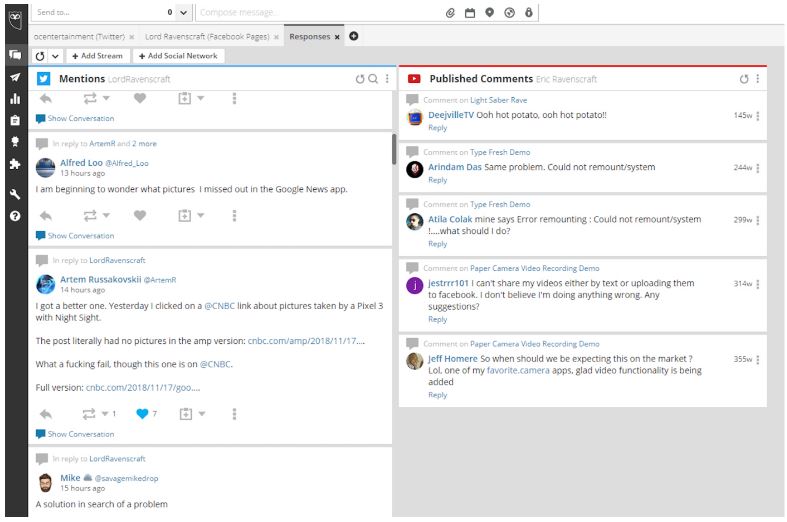Retweet Alfred Loo's tweet
The width and height of the screenshot is (787, 522).
click(90, 216)
